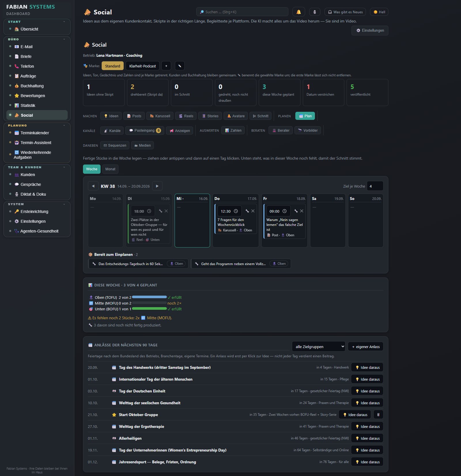461x476 pixels.
Task: Remove the 09:00 Friday entry with the X
Action: click(x=302, y=211)
